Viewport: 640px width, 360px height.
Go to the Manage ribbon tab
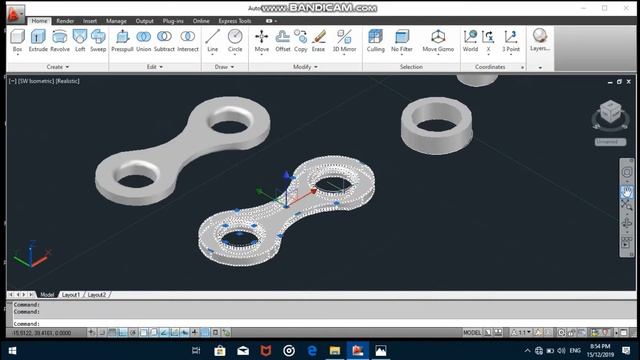click(x=116, y=21)
